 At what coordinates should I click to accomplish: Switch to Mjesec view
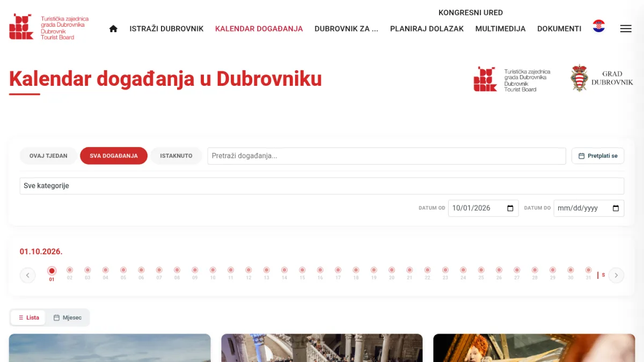click(68, 317)
